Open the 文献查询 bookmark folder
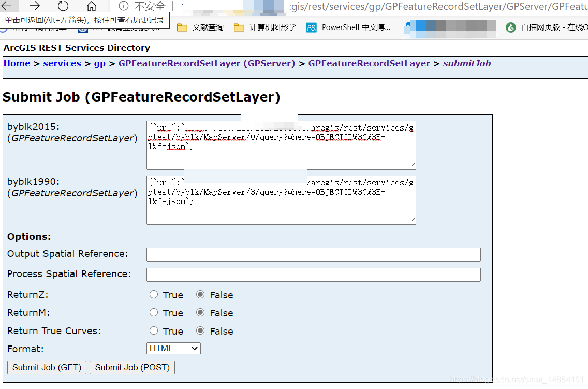Image resolution: width=588 pixels, height=389 pixels. (200, 27)
